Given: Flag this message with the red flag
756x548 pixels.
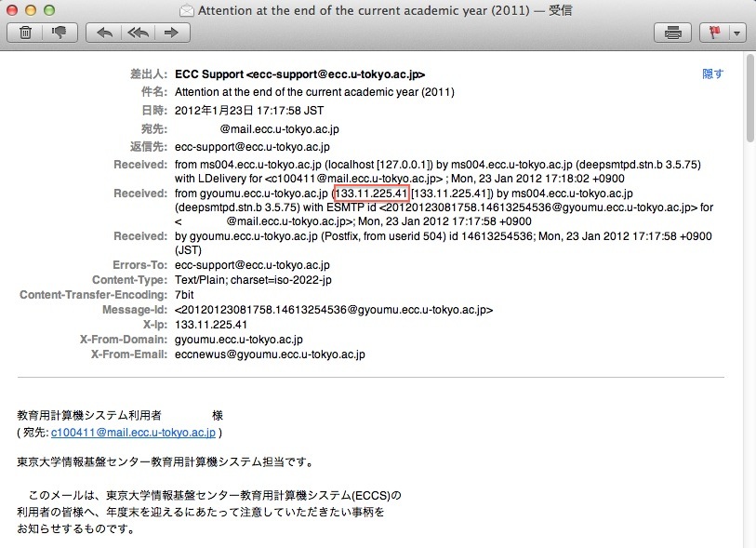Looking at the screenshot, I should tap(714, 33).
